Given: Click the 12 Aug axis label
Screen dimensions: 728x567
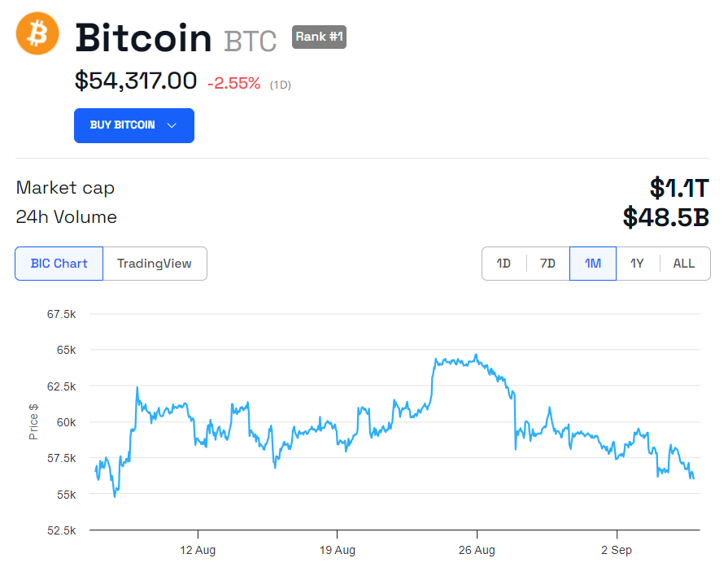Looking at the screenshot, I should (197, 550).
